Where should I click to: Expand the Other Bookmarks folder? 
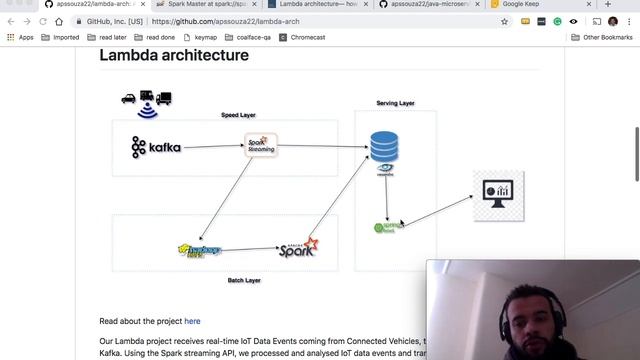[602, 38]
